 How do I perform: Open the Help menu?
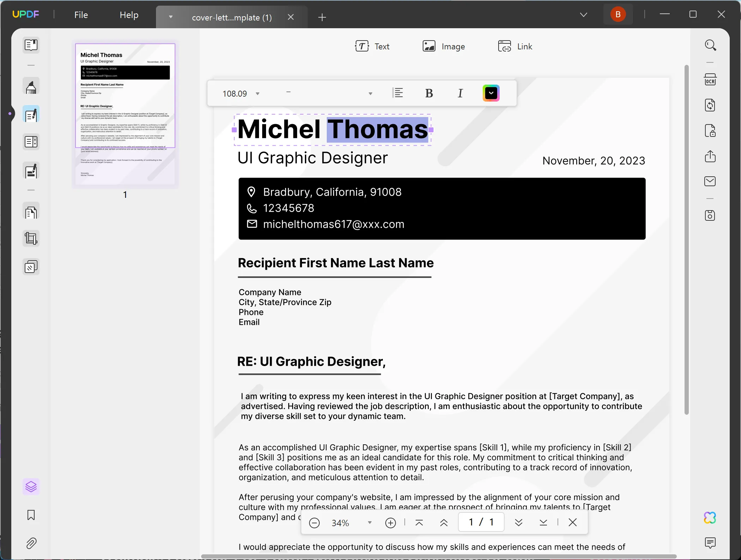pos(129,15)
